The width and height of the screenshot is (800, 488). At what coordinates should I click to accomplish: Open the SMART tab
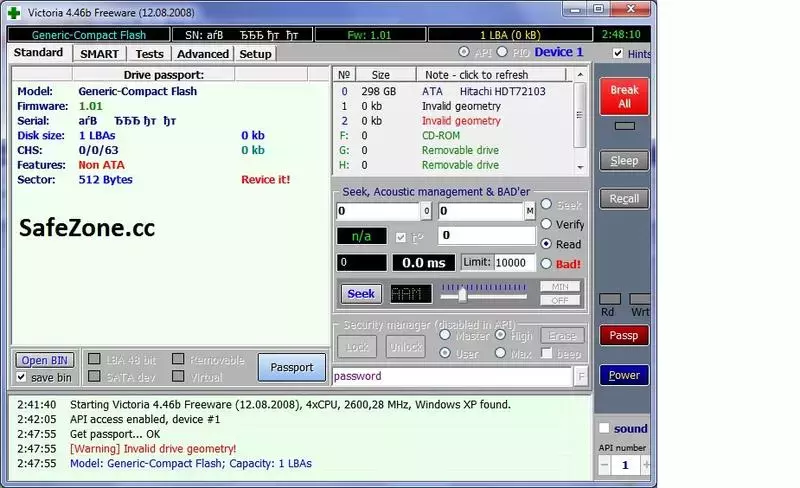pyautogui.click(x=99, y=54)
